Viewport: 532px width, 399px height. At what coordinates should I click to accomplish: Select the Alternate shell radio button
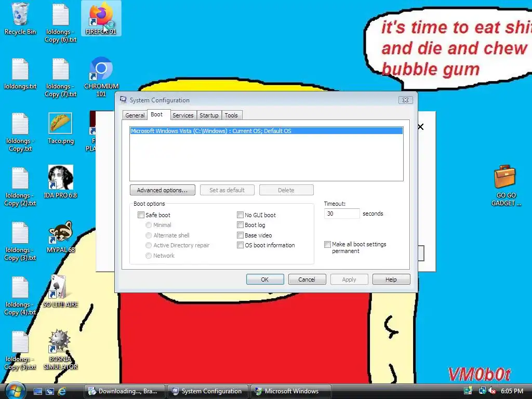148,235
